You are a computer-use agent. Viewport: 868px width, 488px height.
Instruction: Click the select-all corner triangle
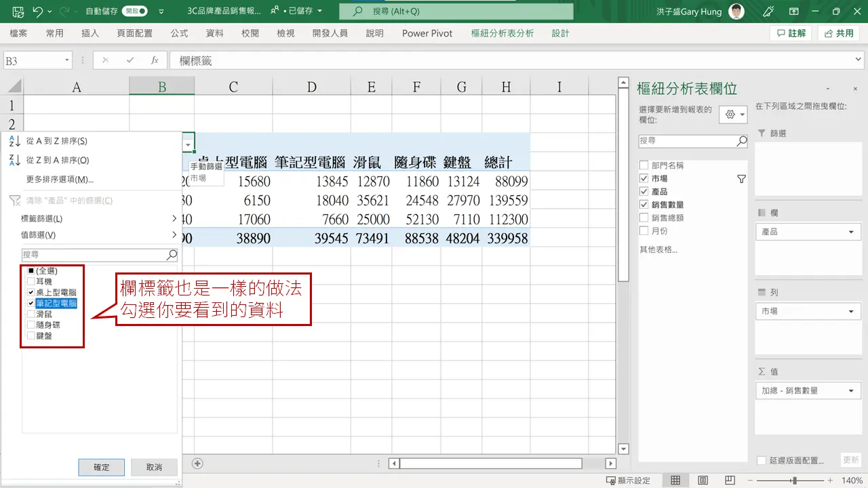(13, 87)
